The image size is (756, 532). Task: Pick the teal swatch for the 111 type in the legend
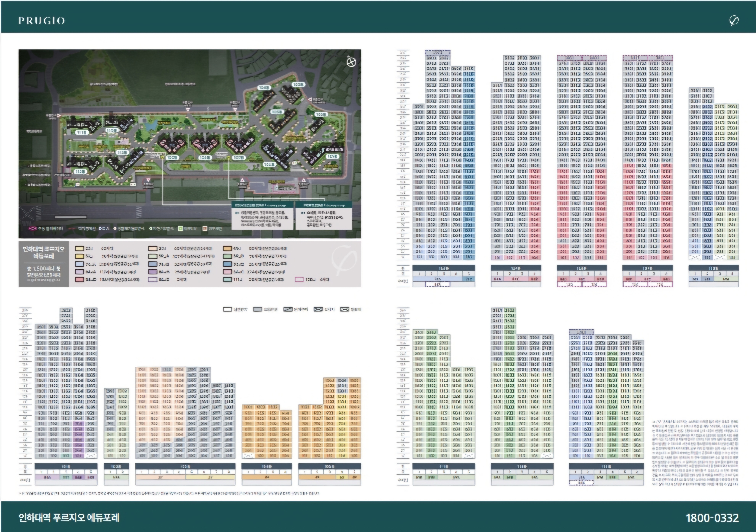(227, 280)
